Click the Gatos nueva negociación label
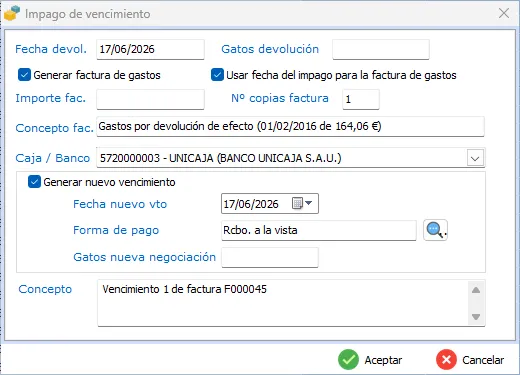The height and width of the screenshot is (375, 520). pyautogui.click(x=145, y=257)
